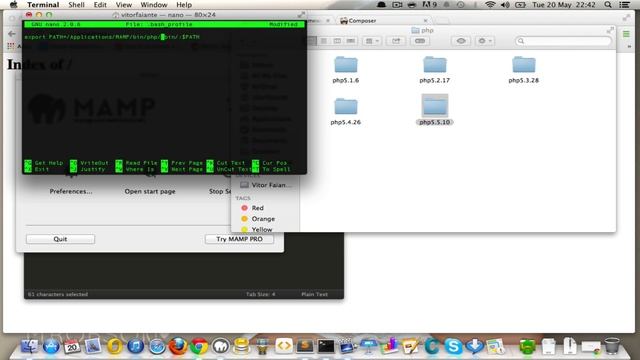The height and width of the screenshot is (360, 640).
Task: Open Safari from the Dock
Action: pos(157,347)
